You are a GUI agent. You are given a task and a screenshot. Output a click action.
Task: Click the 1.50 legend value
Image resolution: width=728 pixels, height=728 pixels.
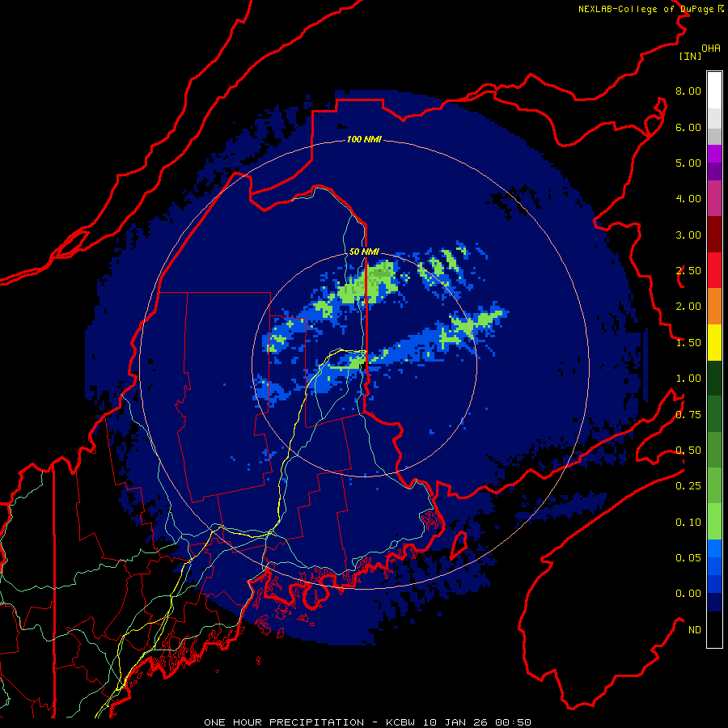[x=688, y=343]
